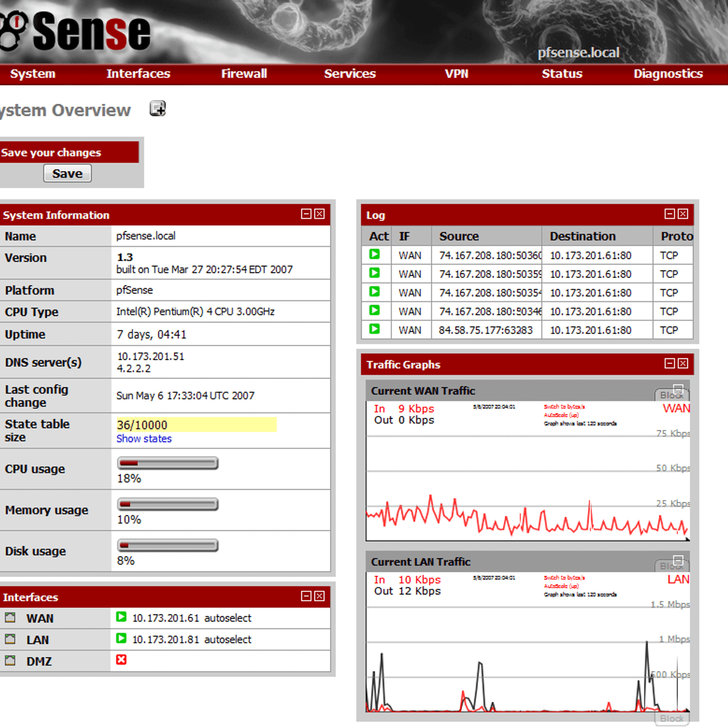Click pass icon for log source port 50359

pyautogui.click(x=374, y=273)
